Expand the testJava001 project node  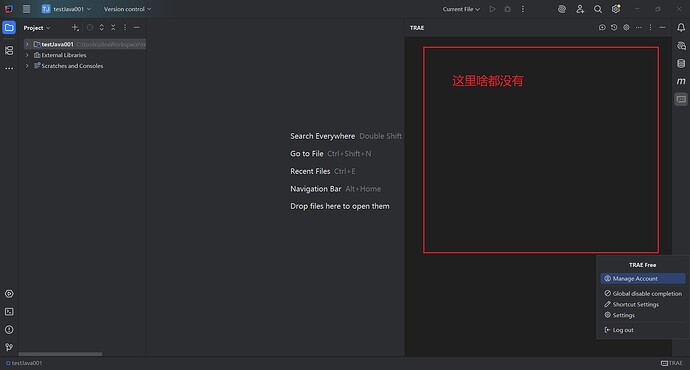[x=27, y=44]
